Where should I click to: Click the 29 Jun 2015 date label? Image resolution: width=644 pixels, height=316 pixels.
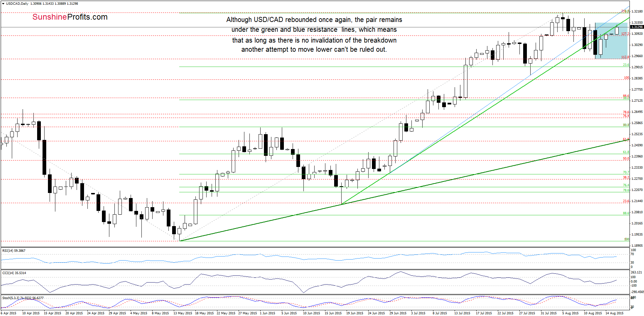click(398, 313)
